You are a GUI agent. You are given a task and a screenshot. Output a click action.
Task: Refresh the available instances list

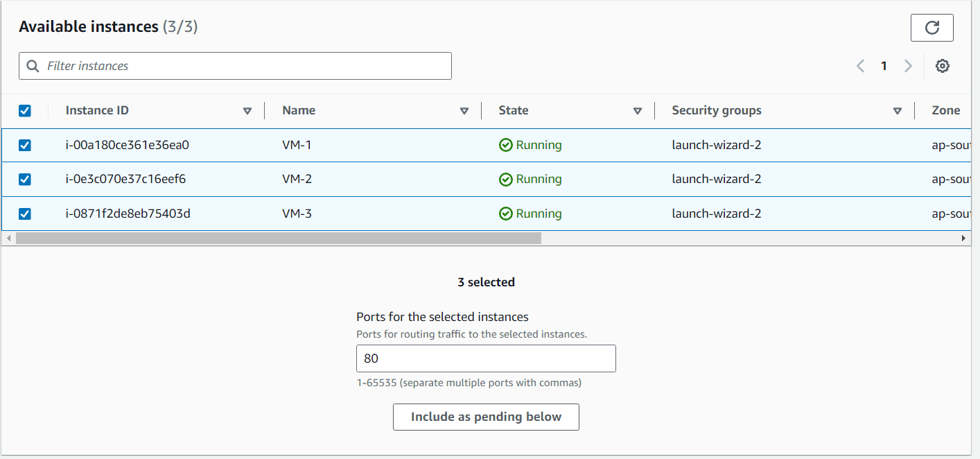point(931,28)
